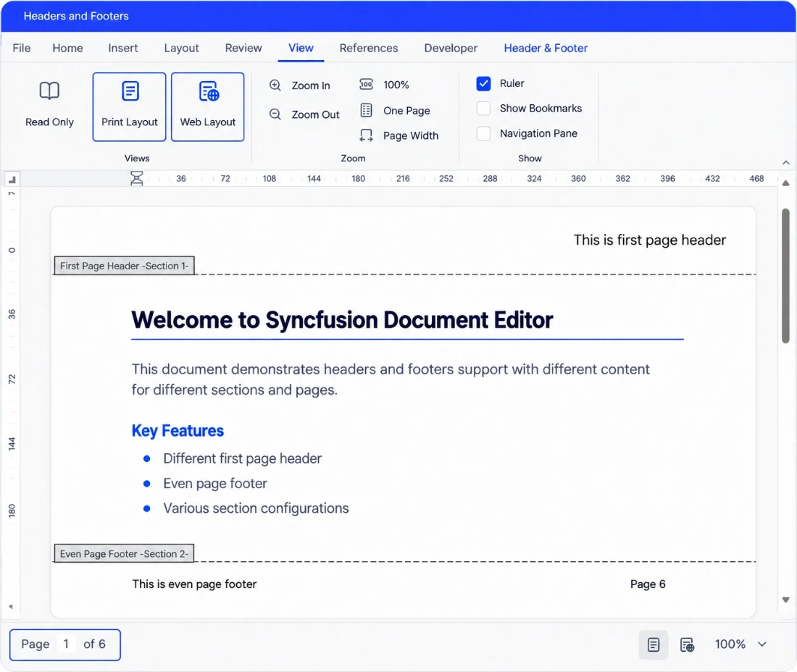Click 'Page 6' footer text
The width and height of the screenshot is (797, 672).
(x=648, y=584)
